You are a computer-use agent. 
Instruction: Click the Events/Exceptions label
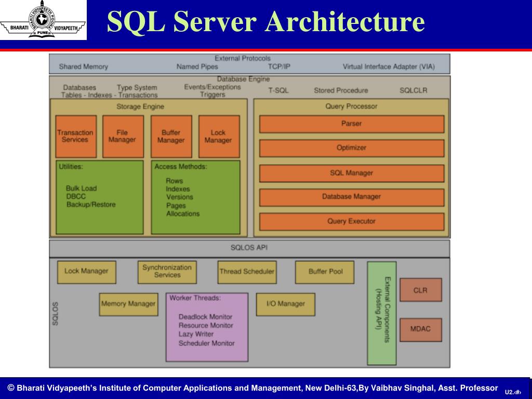(x=212, y=87)
